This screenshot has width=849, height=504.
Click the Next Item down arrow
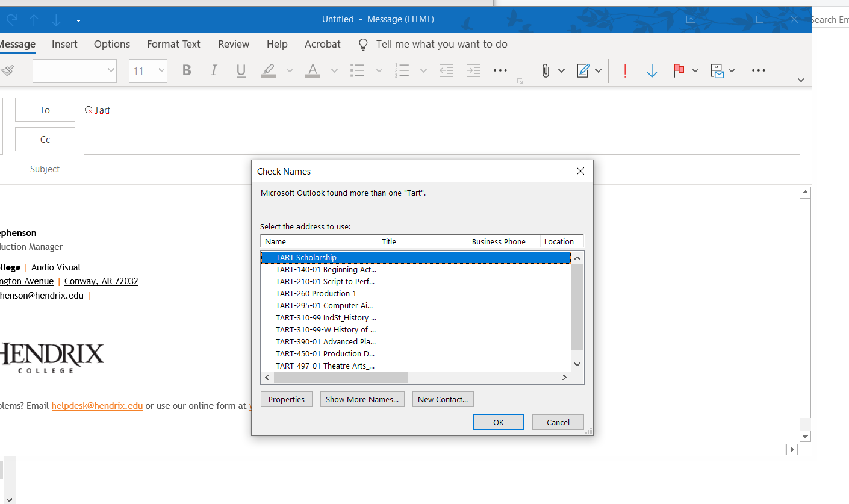[x=56, y=20]
